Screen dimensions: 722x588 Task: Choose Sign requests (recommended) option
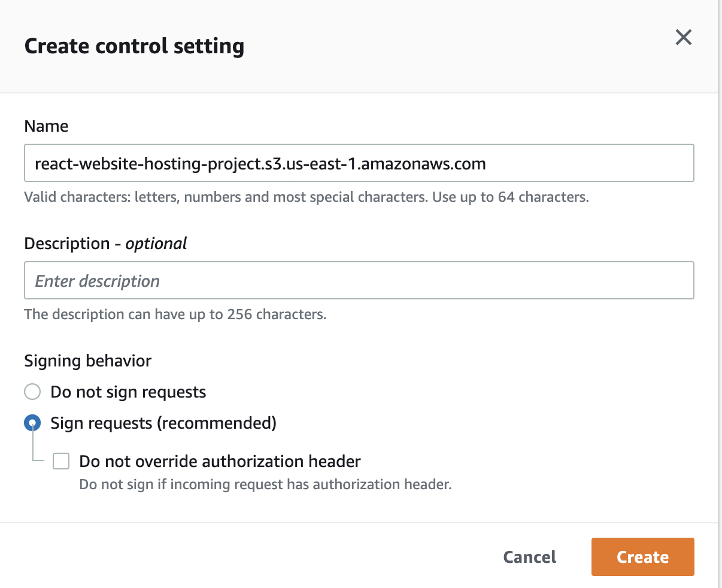click(x=32, y=423)
